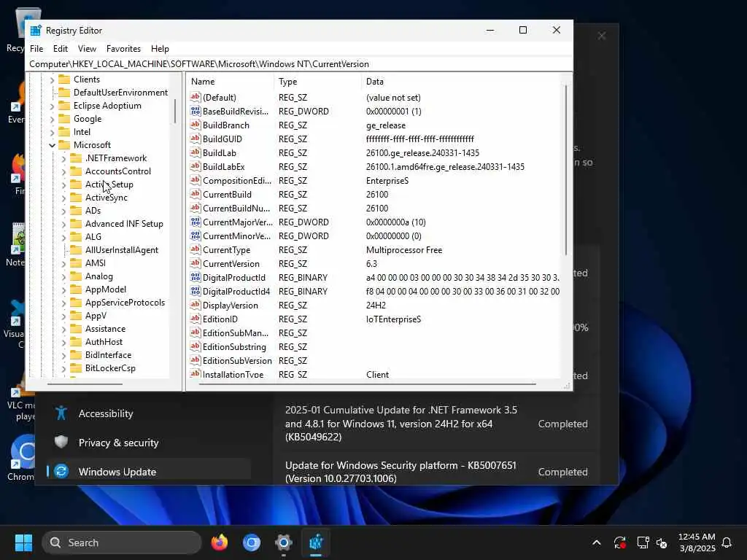Click the taskbar Search box

122,542
